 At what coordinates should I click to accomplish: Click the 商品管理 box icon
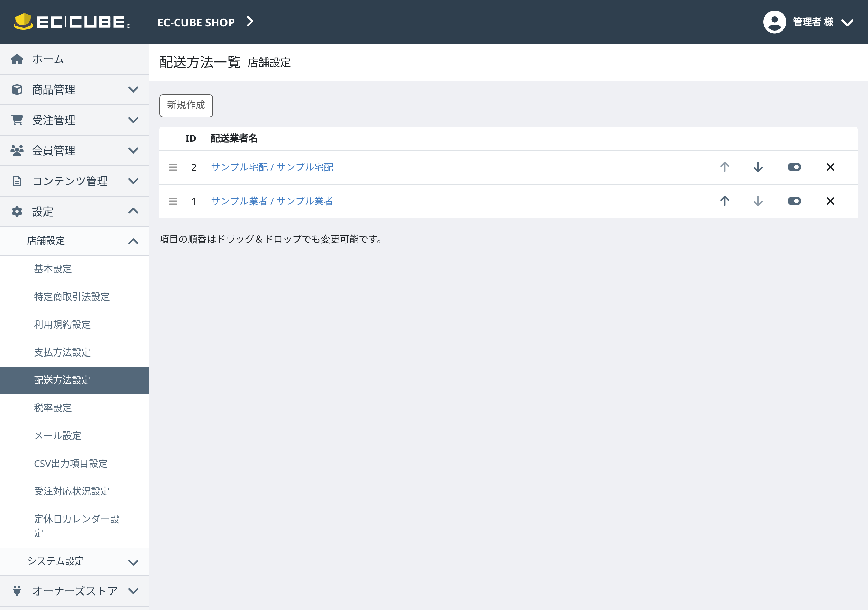[17, 89]
